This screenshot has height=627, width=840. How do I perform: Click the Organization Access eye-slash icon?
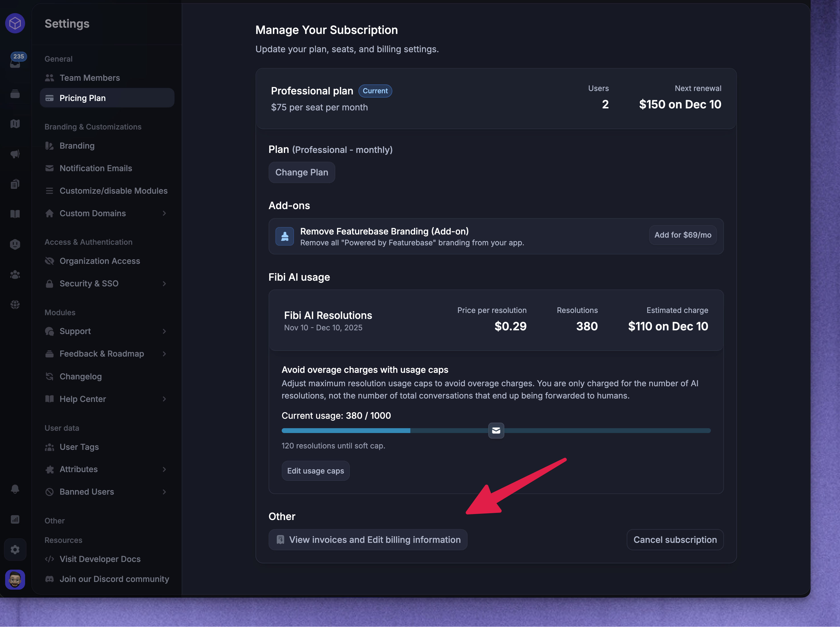coord(49,261)
